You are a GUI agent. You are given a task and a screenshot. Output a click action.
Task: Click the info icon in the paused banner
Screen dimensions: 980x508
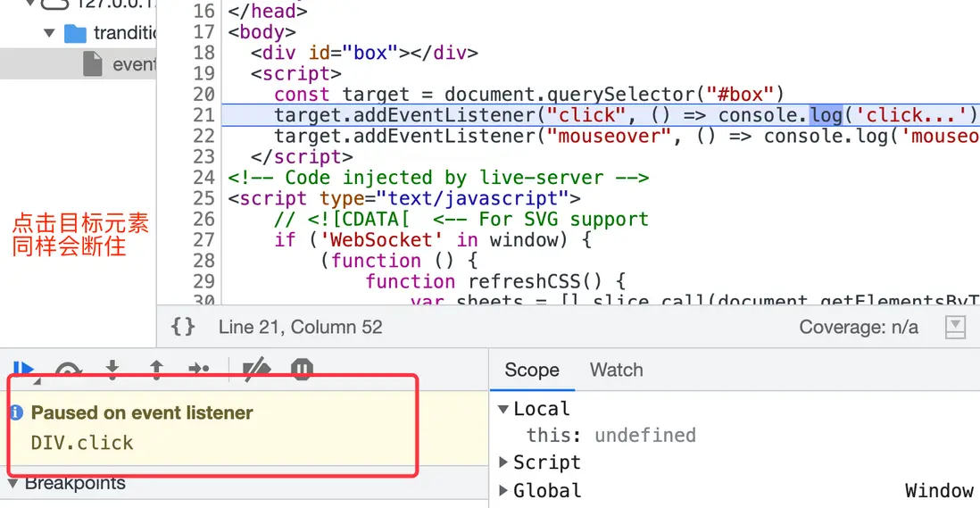click(x=17, y=412)
